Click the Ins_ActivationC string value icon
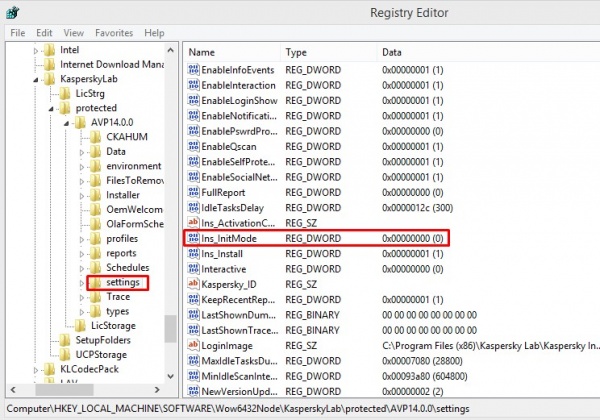The height and width of the screenshot is (420, 600). click(x=193, y=223)
